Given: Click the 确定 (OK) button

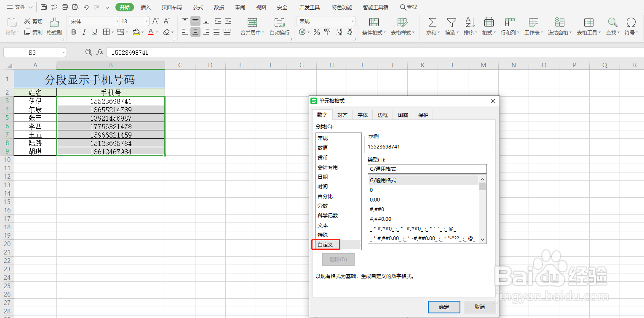Looking at the screenshot, I should click(x=444, y=307).
